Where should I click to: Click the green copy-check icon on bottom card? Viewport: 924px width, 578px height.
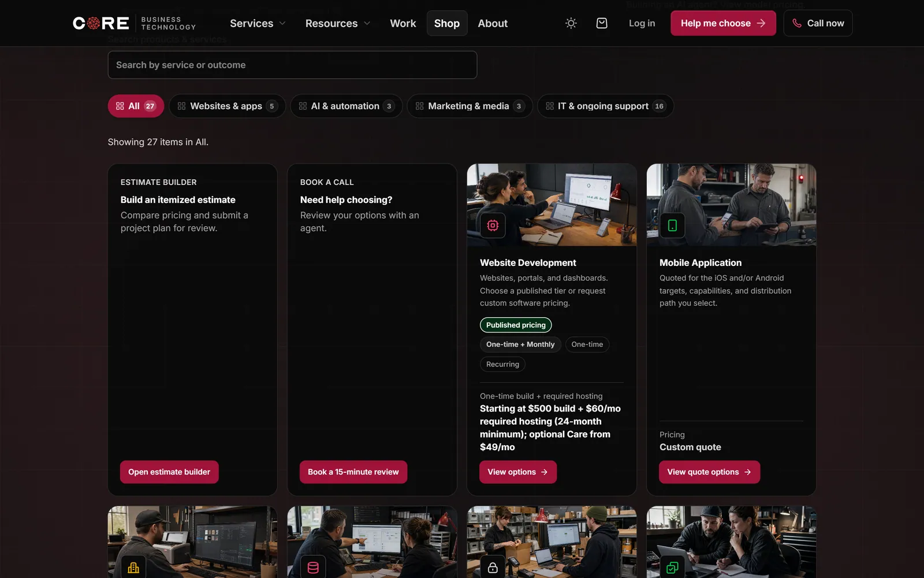pos(672,568)
